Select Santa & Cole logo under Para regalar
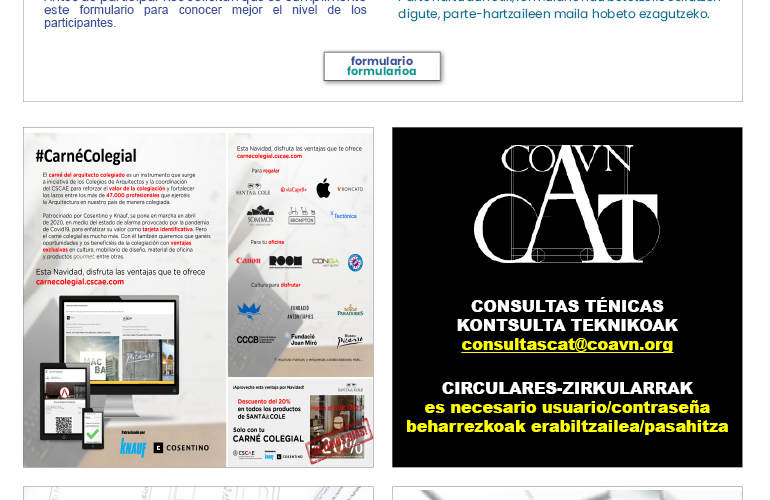Viewport: 770px width, 500px height. (x=253, y=189)
